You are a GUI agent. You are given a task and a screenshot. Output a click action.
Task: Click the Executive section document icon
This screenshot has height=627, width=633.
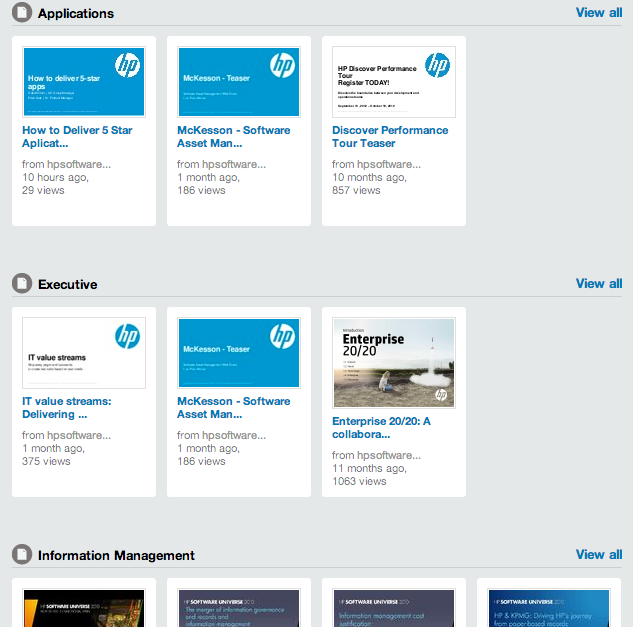22,283
